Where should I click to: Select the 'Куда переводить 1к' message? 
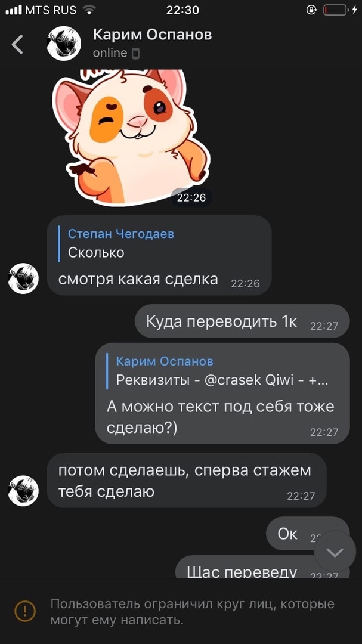(x=243, y=321)
